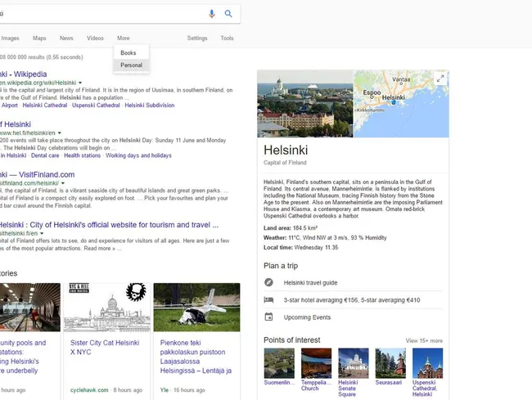The image size is (532, 400).
Task: Switch to the Videos tab
Action: click(x=95, y=38)
